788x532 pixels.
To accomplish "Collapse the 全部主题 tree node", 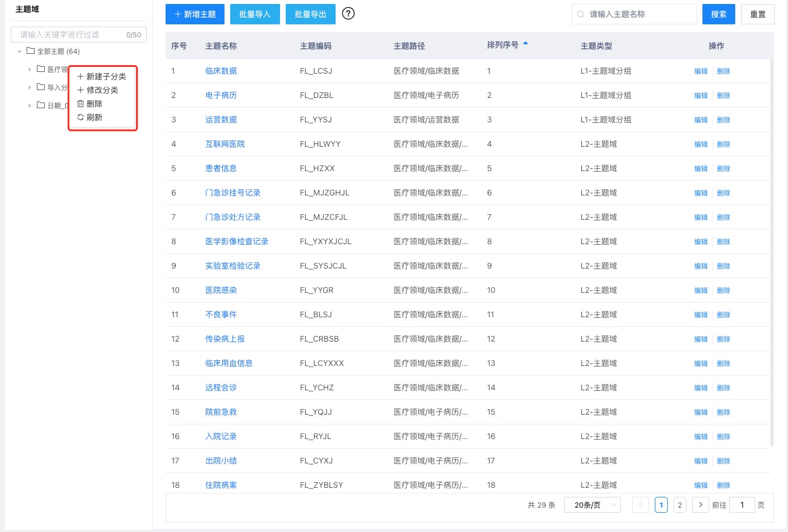I will pyautogui.click(x=20, y=52).
